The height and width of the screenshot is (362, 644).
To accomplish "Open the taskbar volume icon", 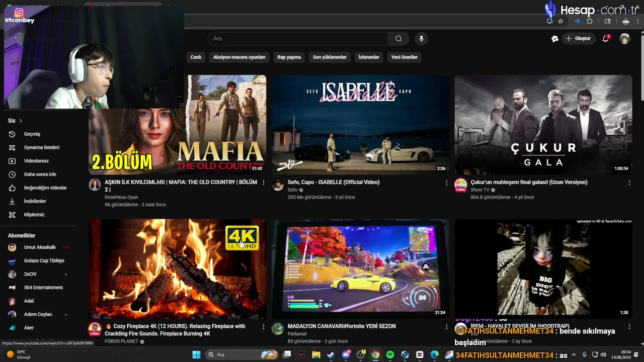I will 603,355.
